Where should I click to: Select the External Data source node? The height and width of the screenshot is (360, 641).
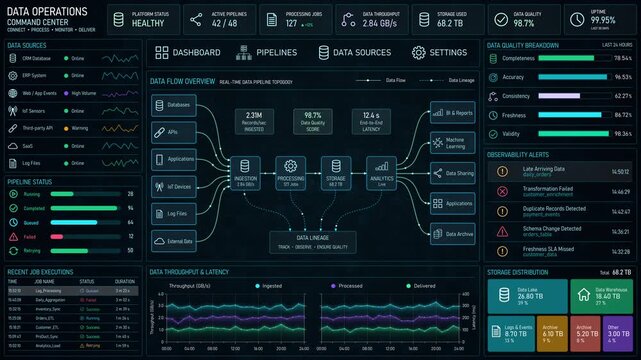coord(174,241)
